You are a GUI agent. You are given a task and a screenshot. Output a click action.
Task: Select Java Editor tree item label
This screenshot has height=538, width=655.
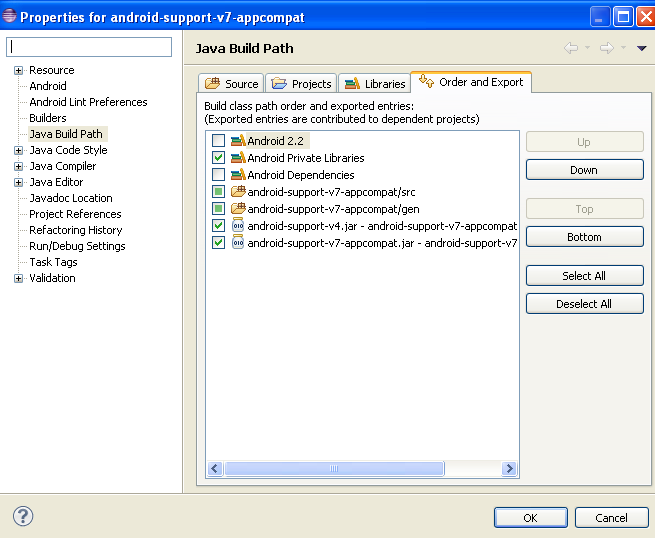pyautogui.click(x=56, y=182)
